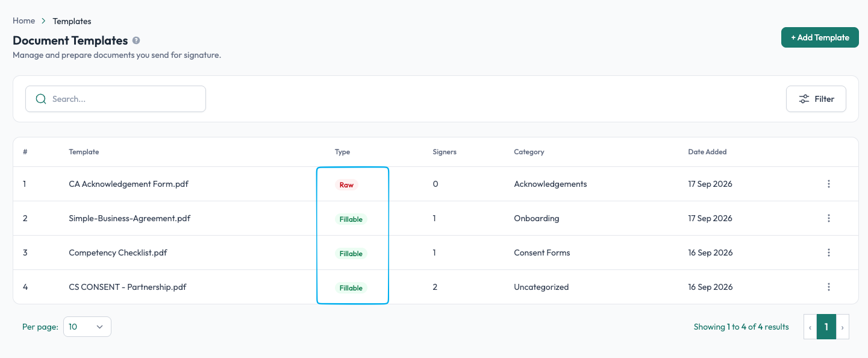Select CS CONSENT - Partnership.pdf template name

click(128, 287)
